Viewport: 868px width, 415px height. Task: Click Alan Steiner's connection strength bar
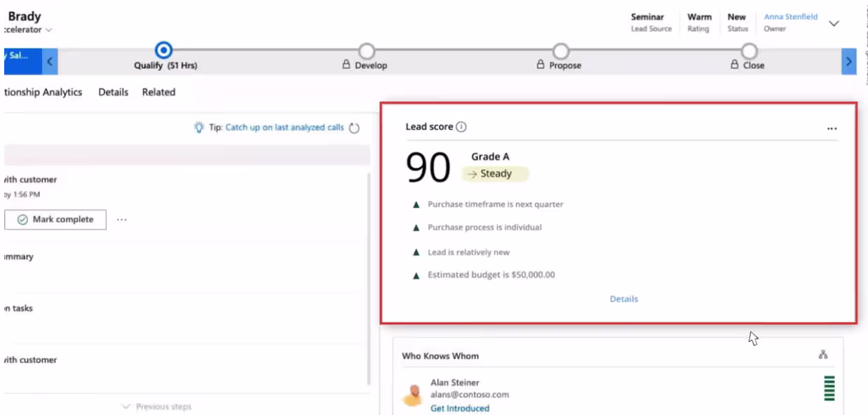tap(829, 388)
